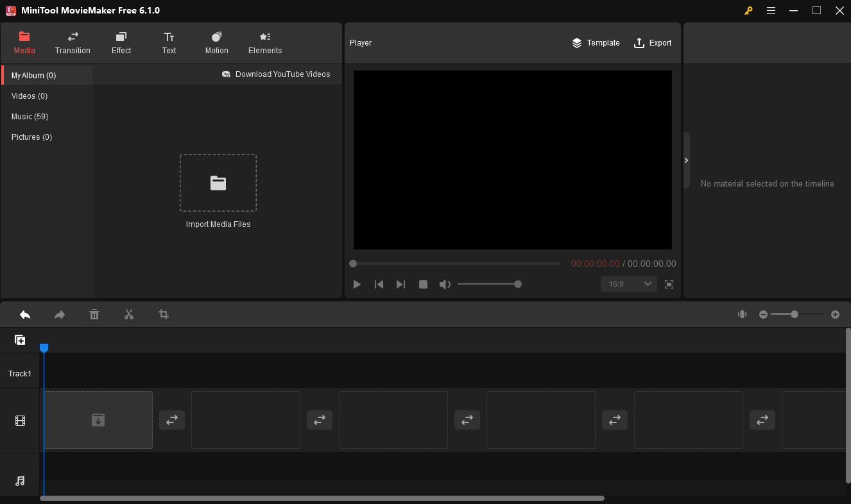Viewport: 851px width, 504px height.
Task: Click the first transition swap icon
Action: tap(172, 420)
